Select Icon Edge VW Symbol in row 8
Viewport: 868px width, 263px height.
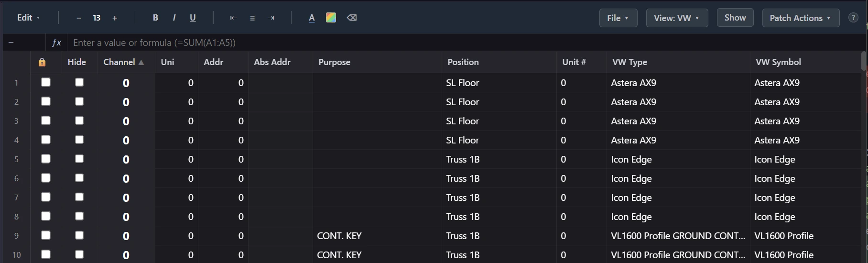point(806,217)
